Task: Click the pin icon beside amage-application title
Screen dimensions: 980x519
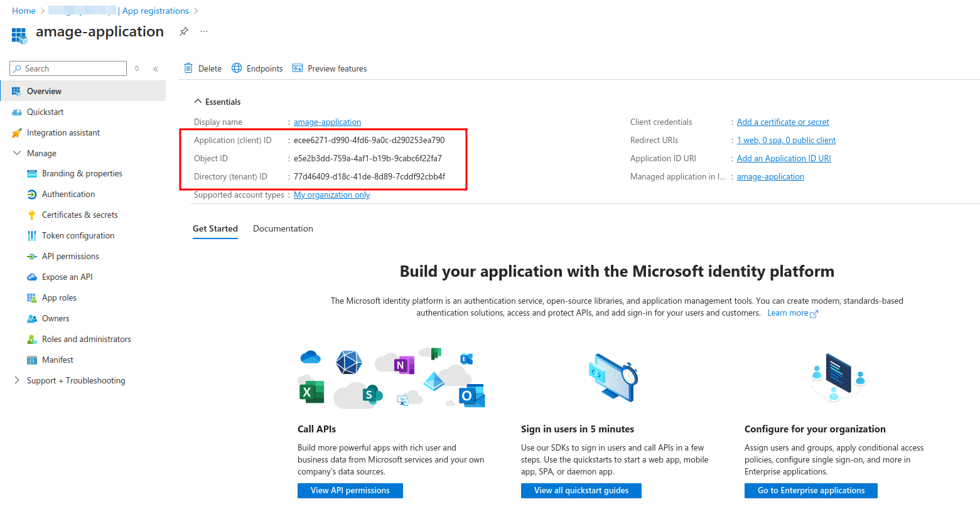Action: [x=183, y=31]
